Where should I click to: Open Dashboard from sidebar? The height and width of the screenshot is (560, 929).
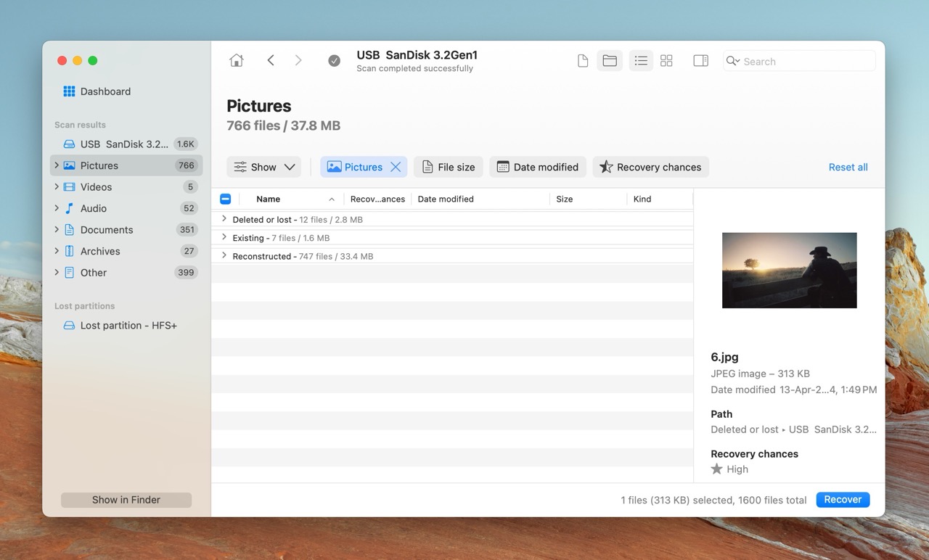(105, 91)
